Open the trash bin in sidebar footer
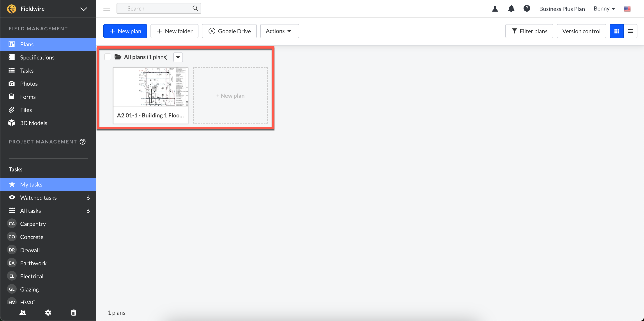The width and height of the screenshot is (644, 321). pos(74,312)
